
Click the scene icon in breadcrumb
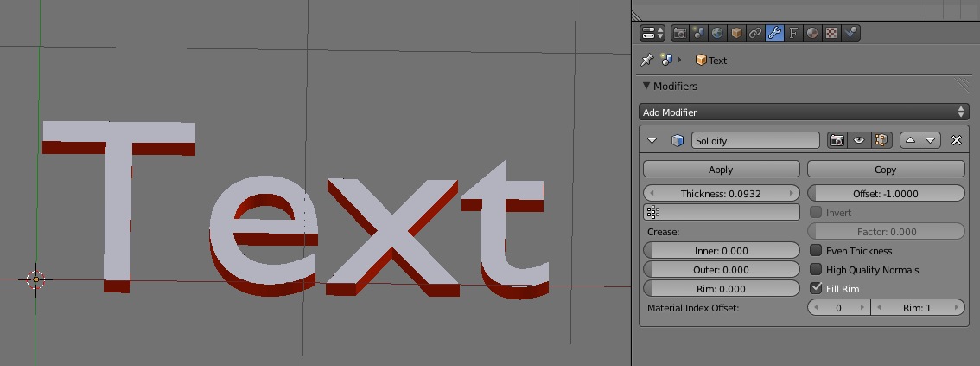point(667,60)
